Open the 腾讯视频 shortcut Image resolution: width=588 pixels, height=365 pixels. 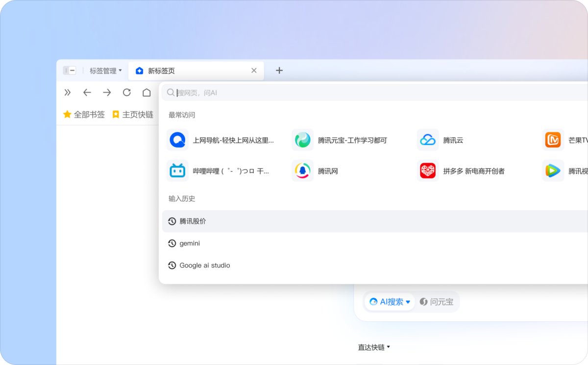pos(553,170)
